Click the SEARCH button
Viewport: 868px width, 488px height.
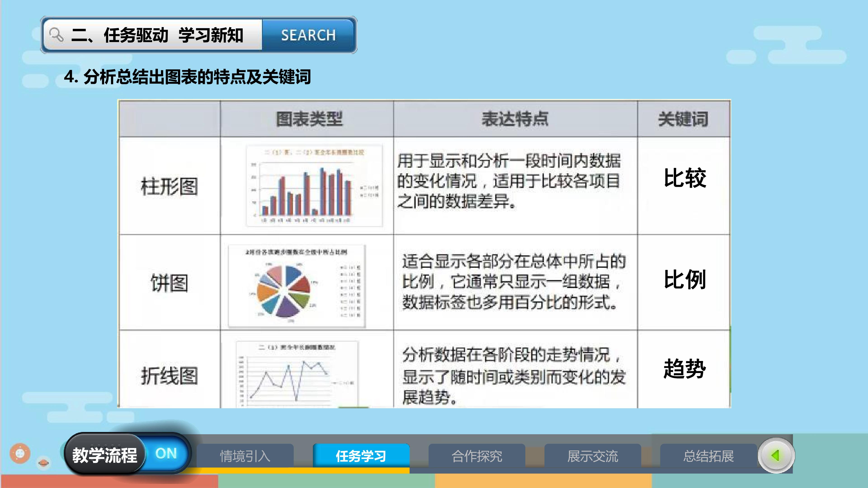(x=308, y=35)
